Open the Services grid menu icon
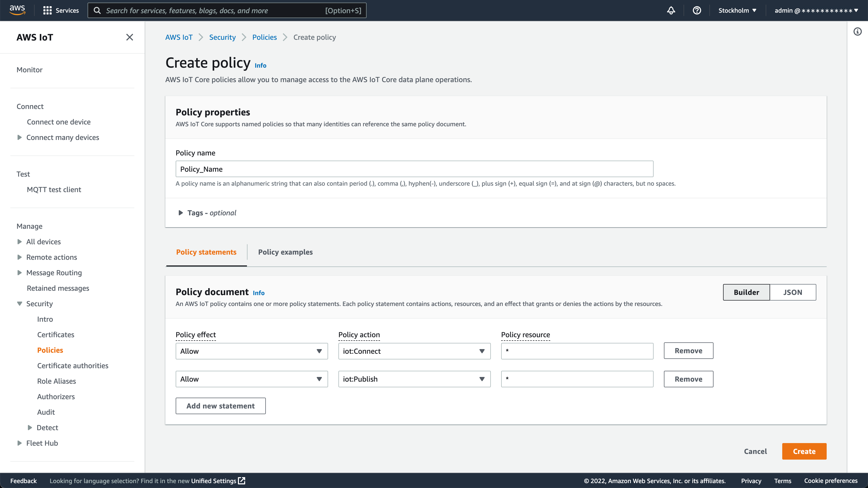Viewport: 868px width, 488px height. tap(47, 10)
